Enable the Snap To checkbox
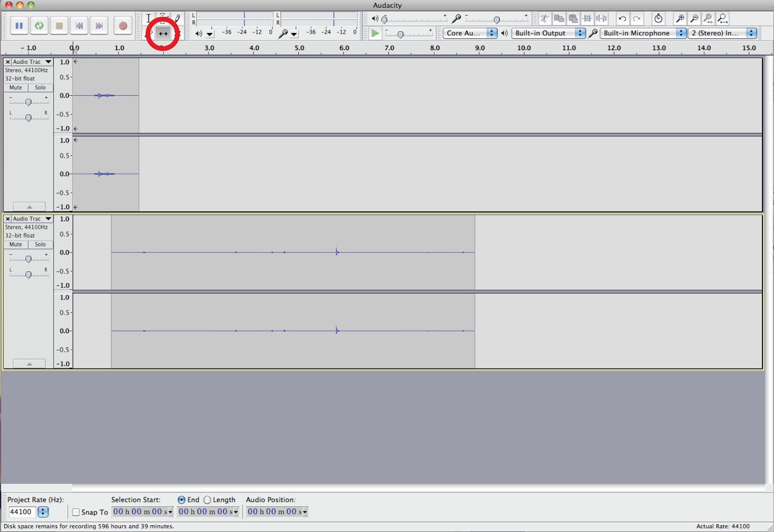The width and height of the screenshot is (774, 532). [76, 512]
